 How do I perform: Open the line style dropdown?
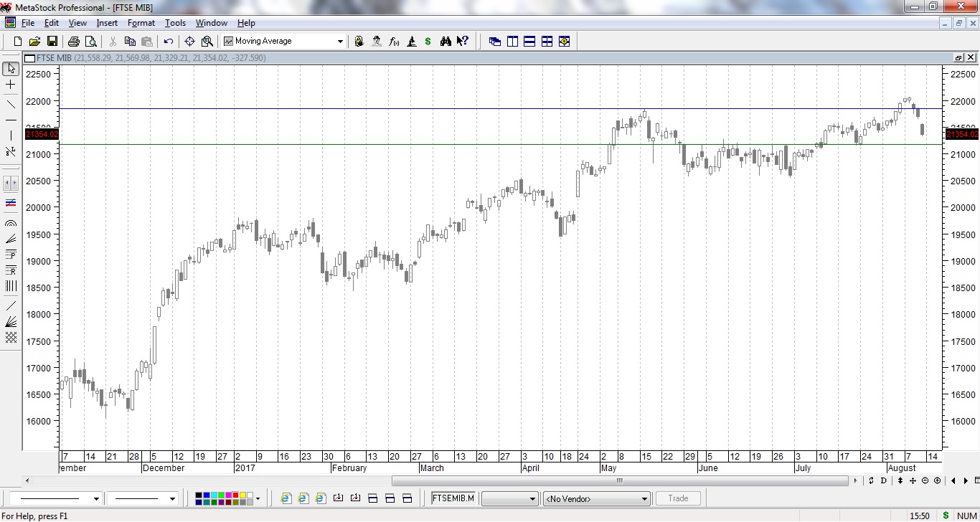coord(96,498)
